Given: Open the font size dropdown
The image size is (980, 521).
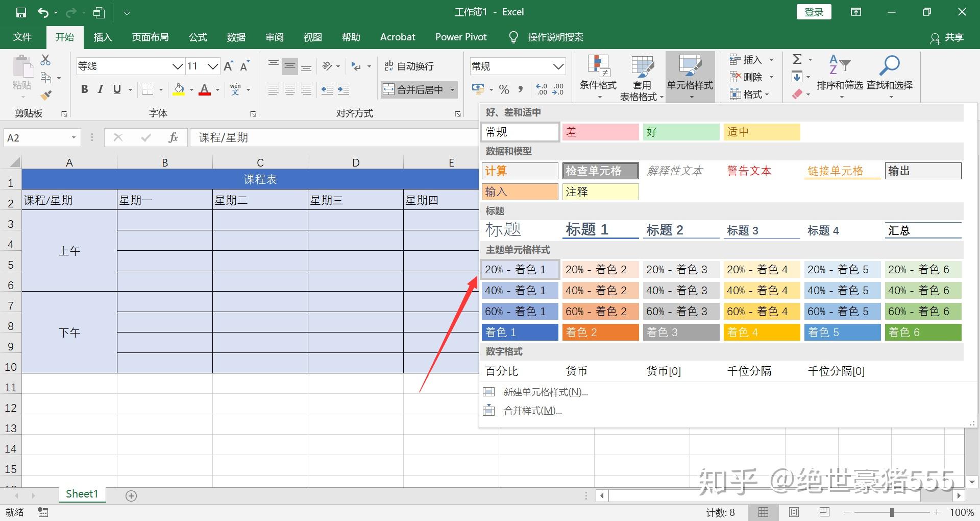Looking at the screenshot, I should [213, 66].
